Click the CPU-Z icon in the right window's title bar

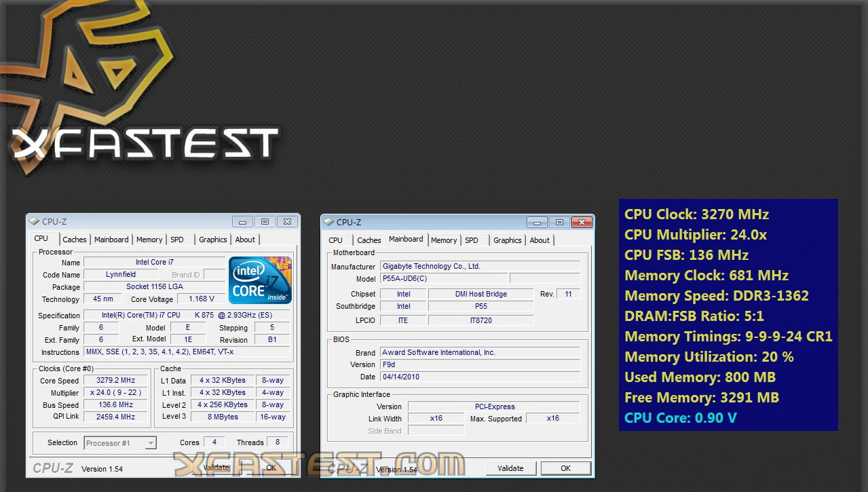tap(330, 222)
